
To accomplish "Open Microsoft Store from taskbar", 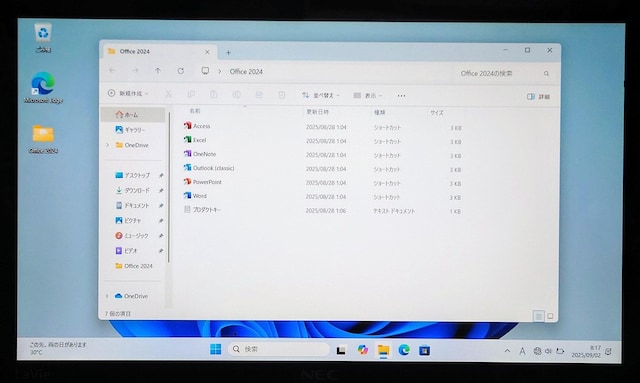I will pos(424,350).
